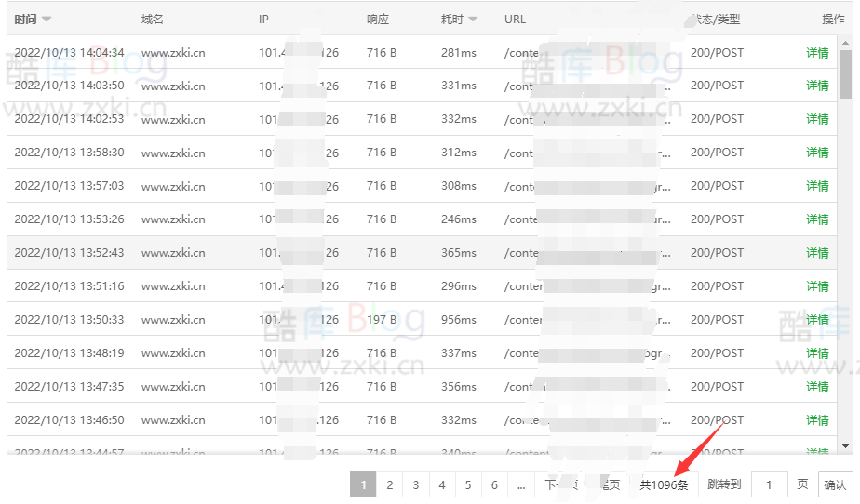This screenshot has height=504, width=860.
Task: Jump to page 3 of results
Action: (415, 484)
